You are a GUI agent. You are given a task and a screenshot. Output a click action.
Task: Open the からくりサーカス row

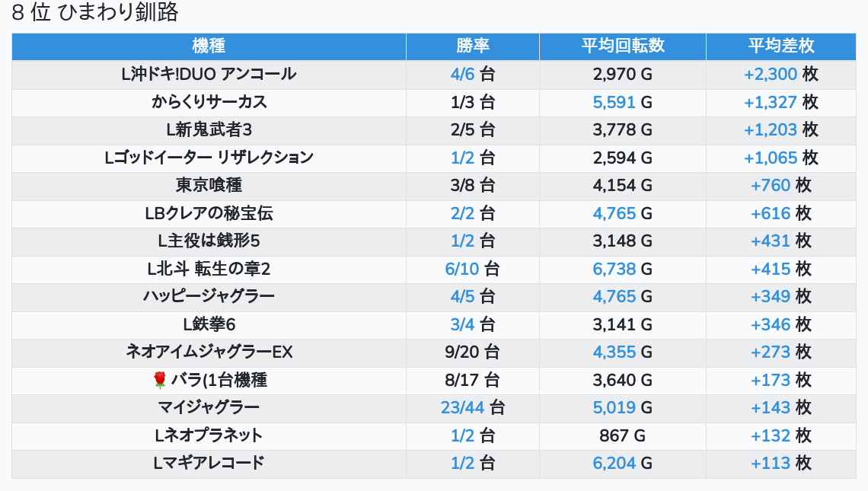pos(209,102)
